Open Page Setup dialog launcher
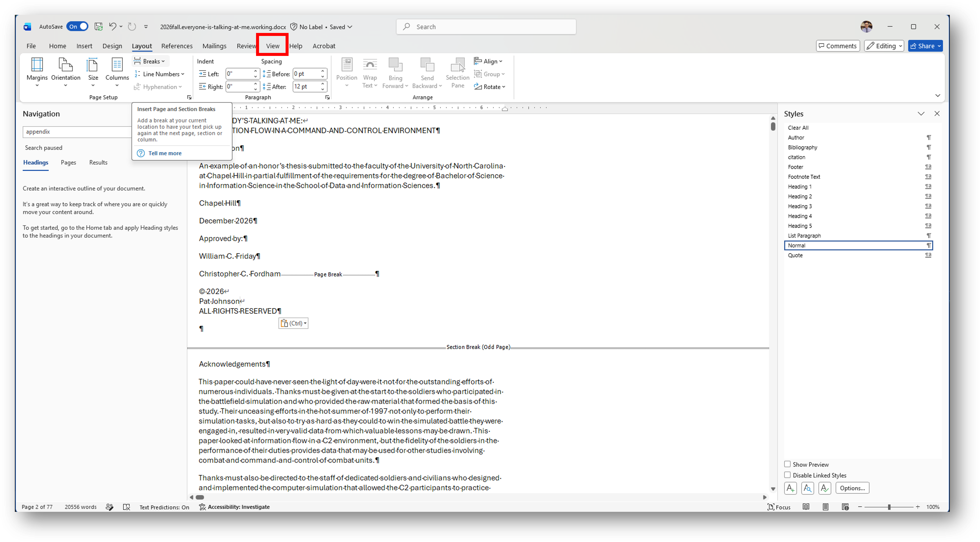The image size is (980, 542). [x=189, y=97]
